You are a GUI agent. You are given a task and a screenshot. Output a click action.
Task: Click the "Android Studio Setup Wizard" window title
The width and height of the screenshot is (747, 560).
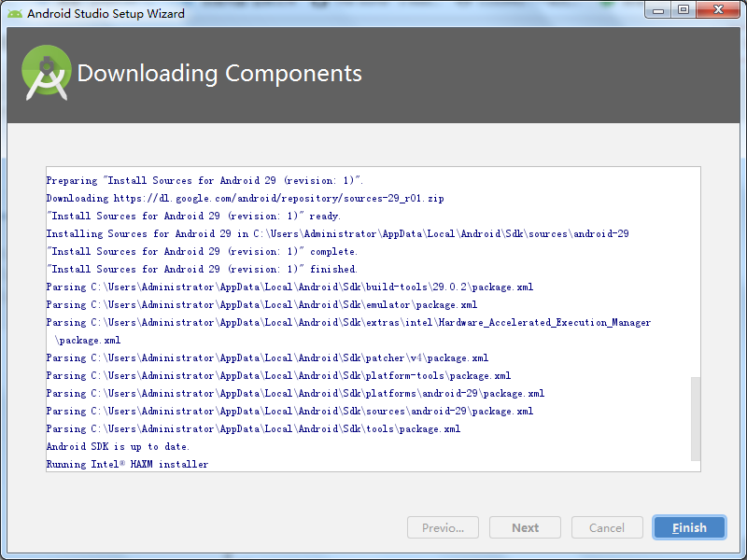106,13
